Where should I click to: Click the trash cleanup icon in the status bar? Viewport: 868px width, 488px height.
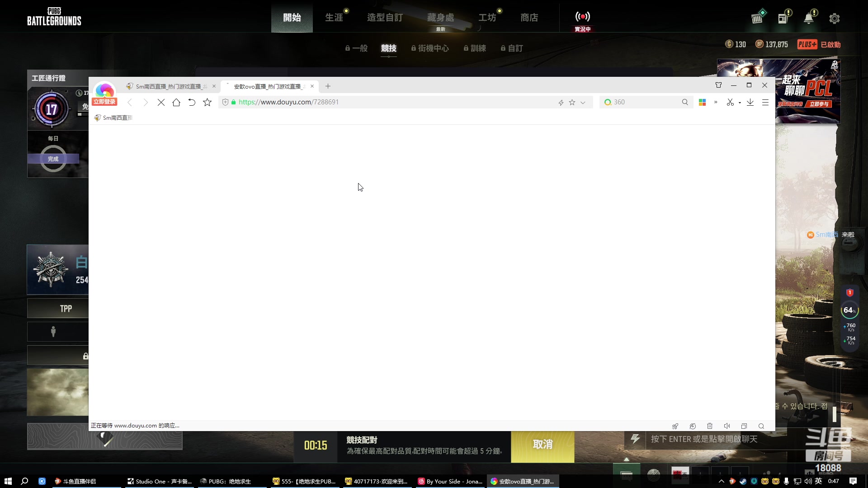710,426
